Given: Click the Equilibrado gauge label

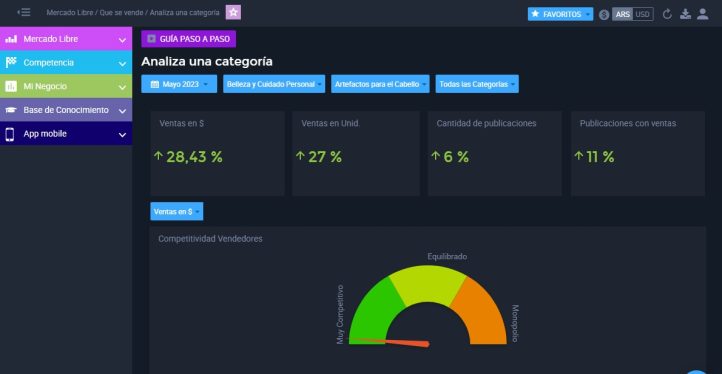Looking at the screenshot, I should tap(447, 257).
